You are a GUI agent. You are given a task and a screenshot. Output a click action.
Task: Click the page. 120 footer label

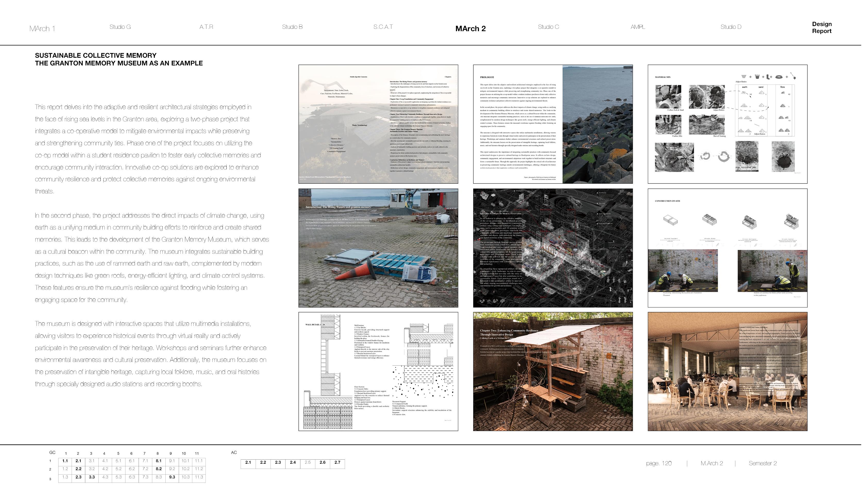click(659, 463)
